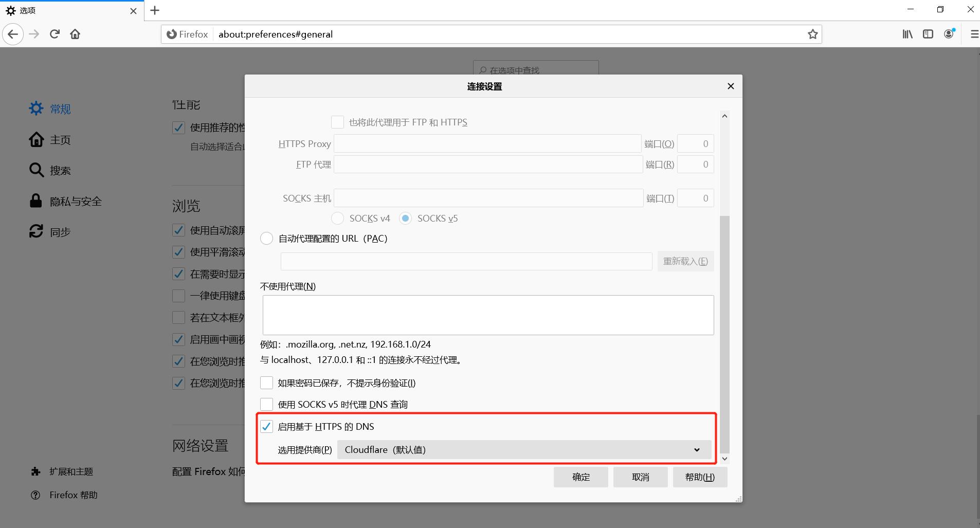Viewport: 980px width, 528px height.
Task: Open the 同步 category
Action: (x=50, y=232)
